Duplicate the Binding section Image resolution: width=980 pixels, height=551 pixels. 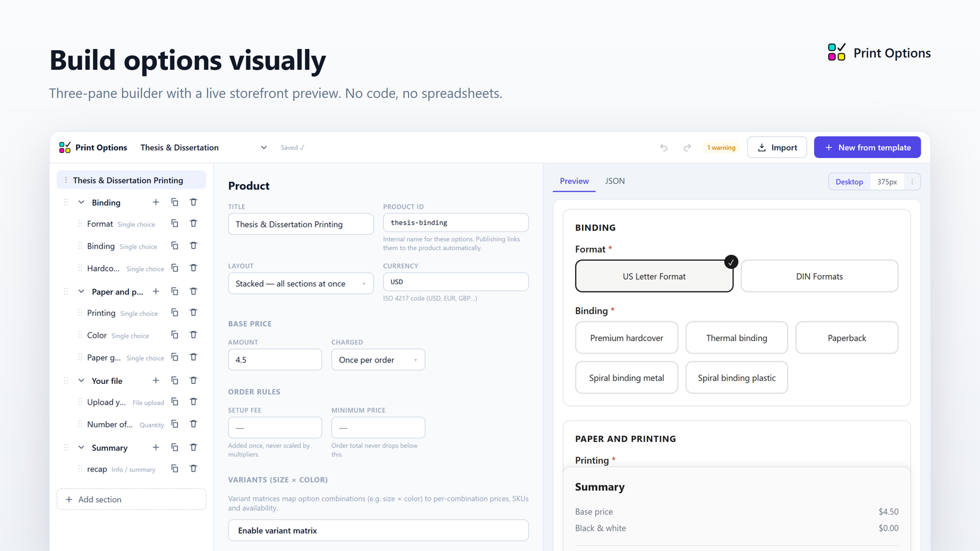(175, 202)
